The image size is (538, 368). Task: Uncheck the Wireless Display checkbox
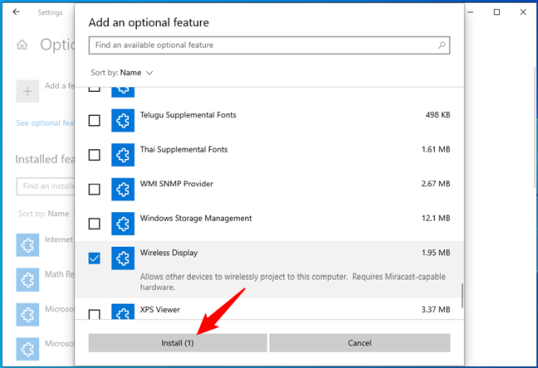94,258
